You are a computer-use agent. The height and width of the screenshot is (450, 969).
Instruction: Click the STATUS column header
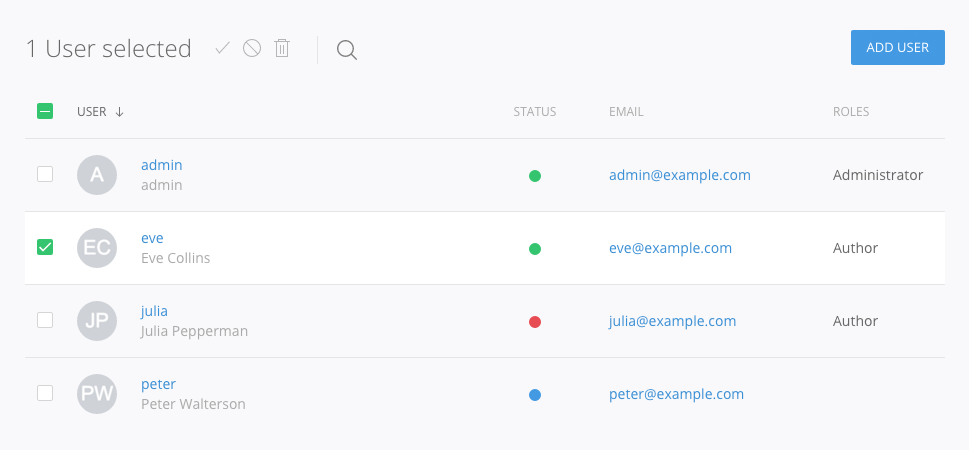coord(534,112)
